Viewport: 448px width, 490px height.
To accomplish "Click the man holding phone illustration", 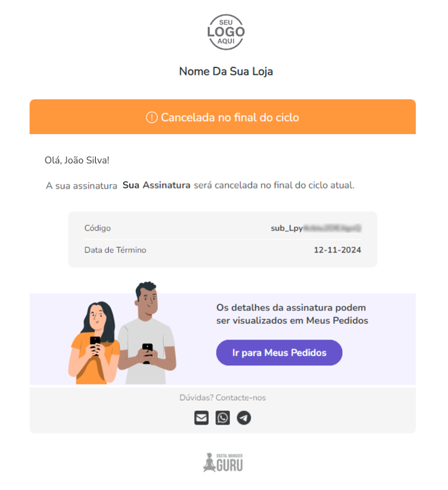I will pyautogui.click(x=147, y=333).
